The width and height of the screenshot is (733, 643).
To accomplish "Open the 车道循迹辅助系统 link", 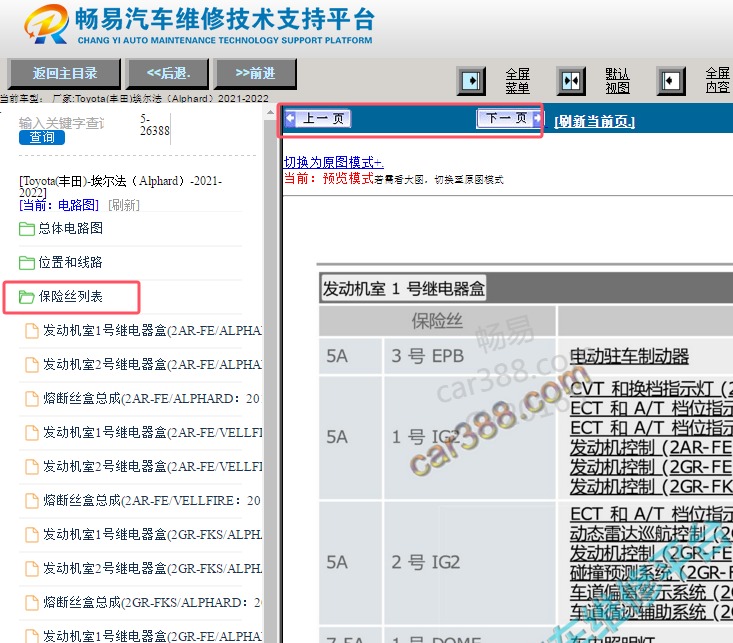I will 651,612.
